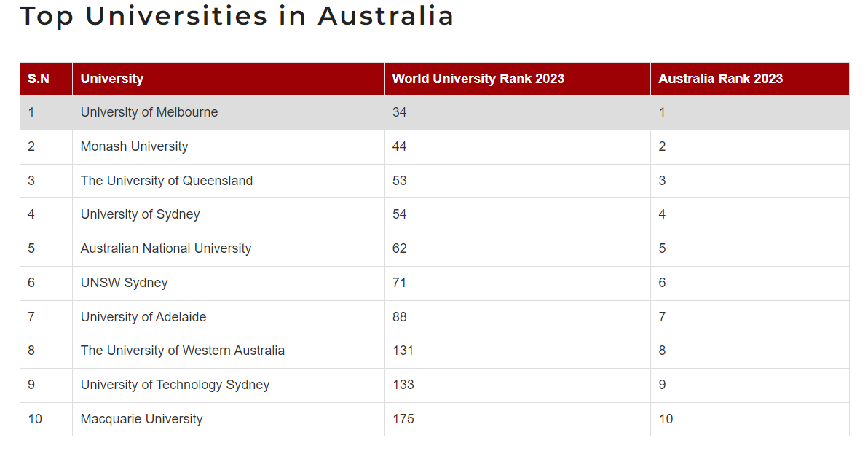Click serial number '8' beside Western Australia
868x462 pixels.
pos(31,351)
